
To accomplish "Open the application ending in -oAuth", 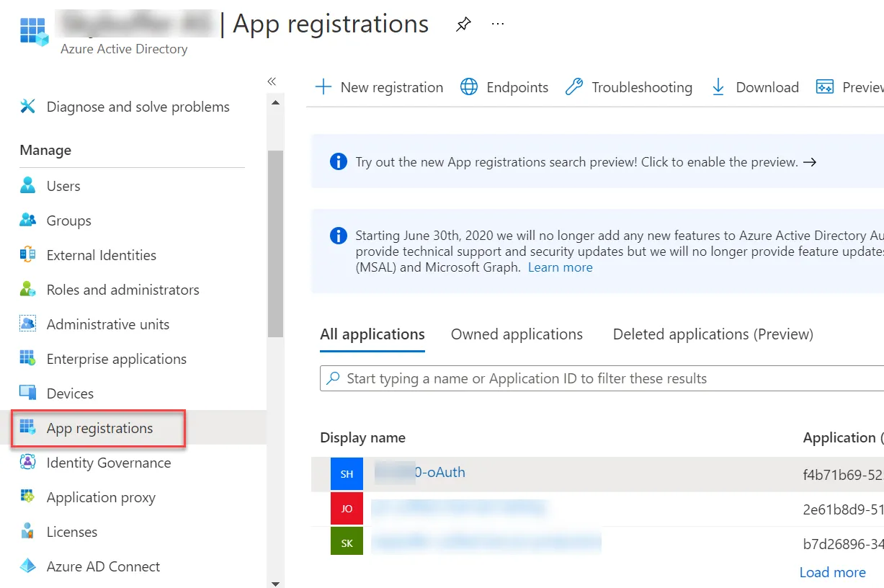I will tap(420, 473).
